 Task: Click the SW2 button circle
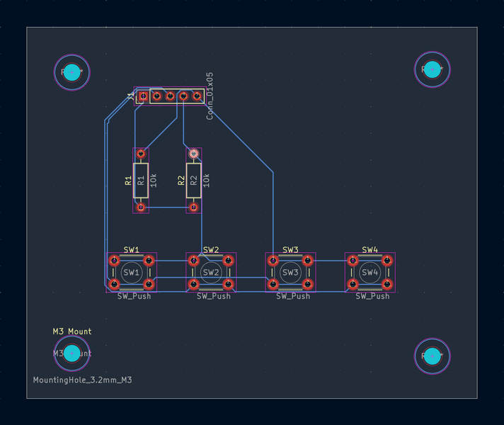pyautogui.click(x=211, y=273)
